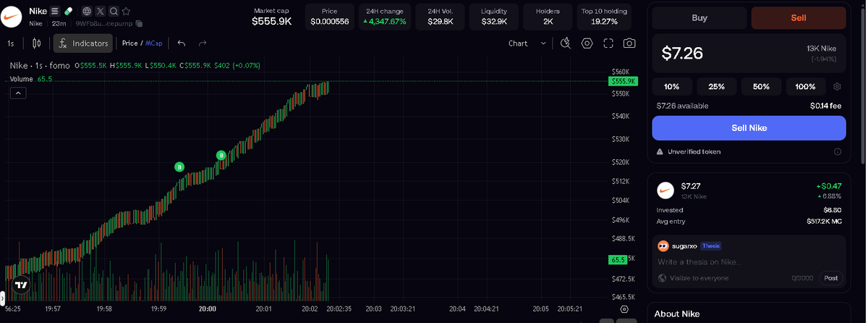Click the 24H change 4,347.67% stat
The image size is (868, 323).
click(383, 17)
